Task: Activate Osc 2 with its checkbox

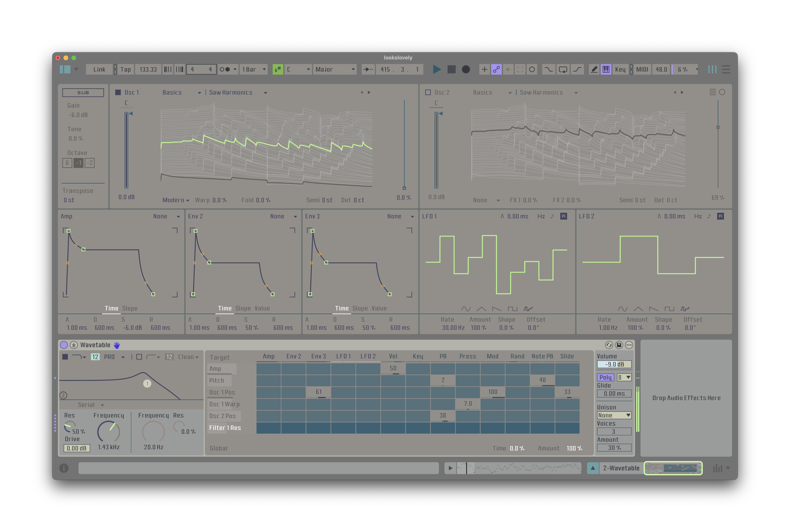Action: (428, 92)
